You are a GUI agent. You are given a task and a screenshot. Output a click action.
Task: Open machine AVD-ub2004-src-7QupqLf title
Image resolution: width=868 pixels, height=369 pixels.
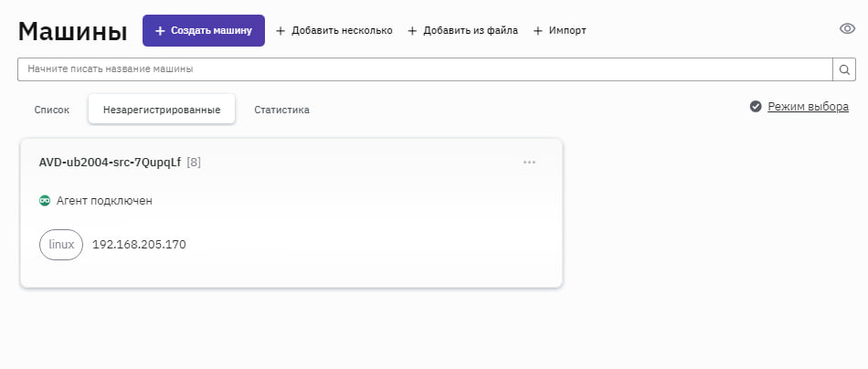click(110, 163)
